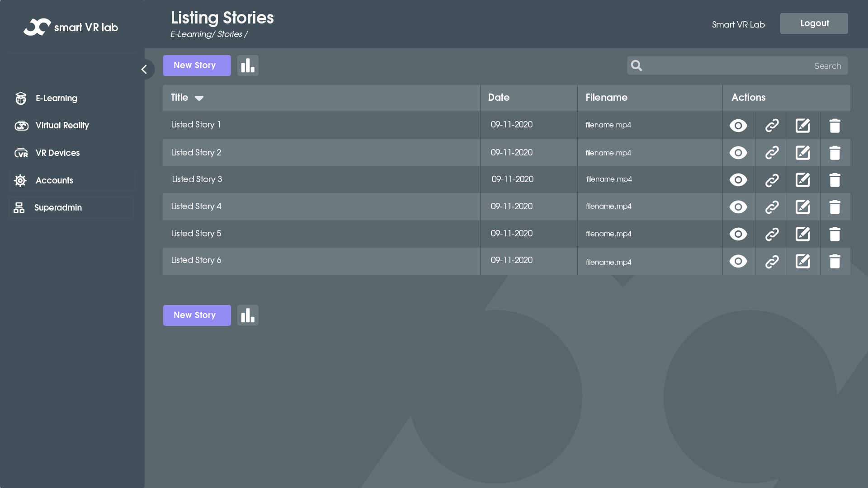View Listed Story 4 with eye icon

738,207
